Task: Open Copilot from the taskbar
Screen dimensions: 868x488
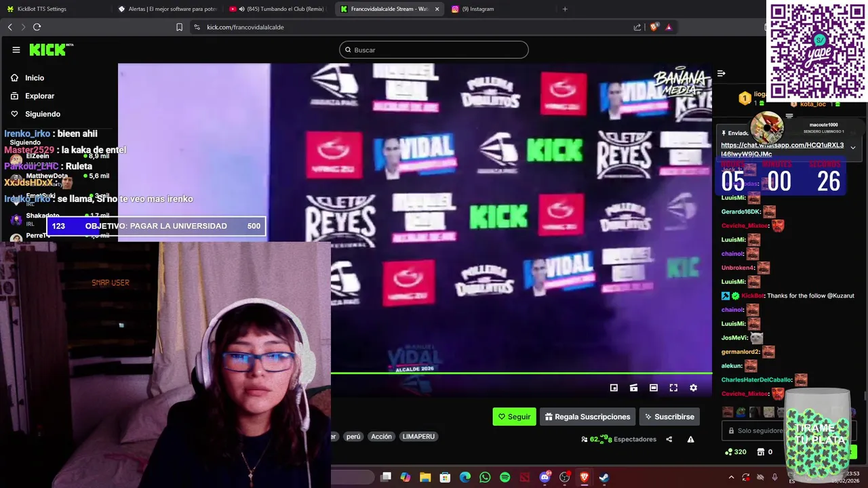Action: tap(406, 477)
